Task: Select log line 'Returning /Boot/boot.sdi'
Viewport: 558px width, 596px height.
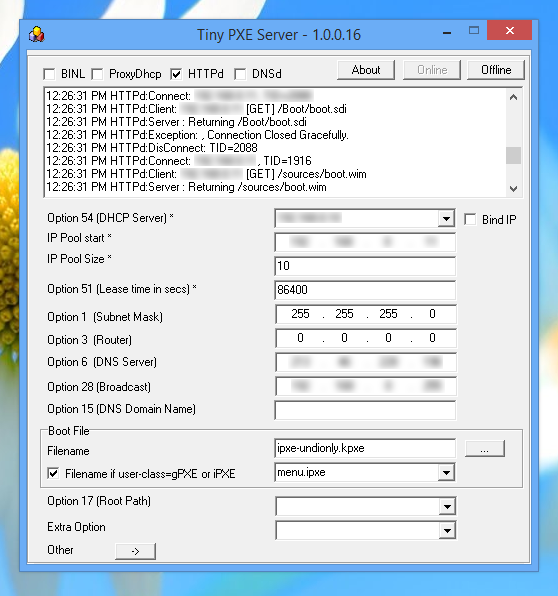Action: tap(176, 122)
